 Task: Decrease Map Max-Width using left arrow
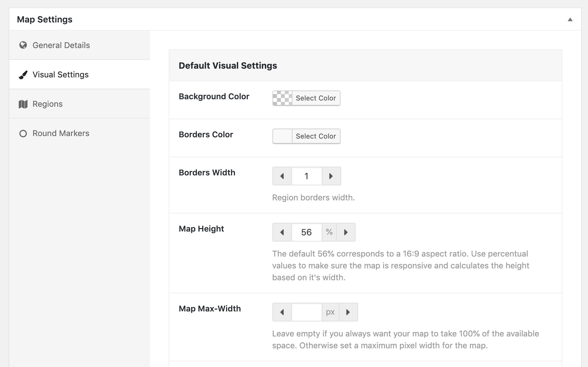tap(282, 312)
